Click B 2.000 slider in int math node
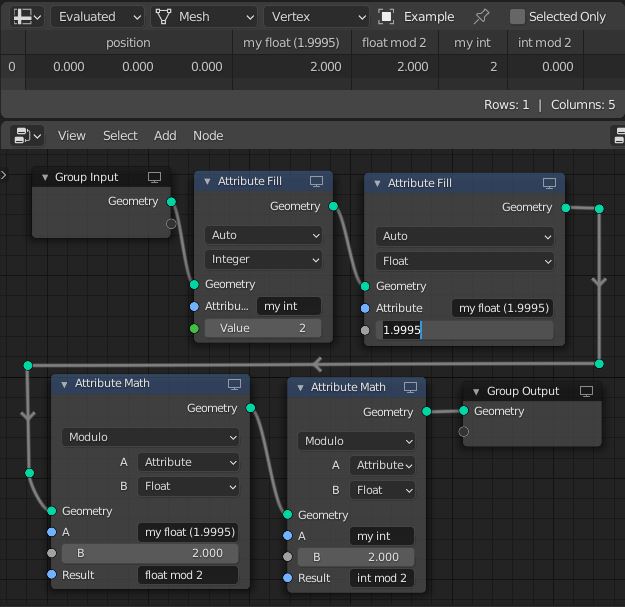625x607 pixels. (356, 557)
